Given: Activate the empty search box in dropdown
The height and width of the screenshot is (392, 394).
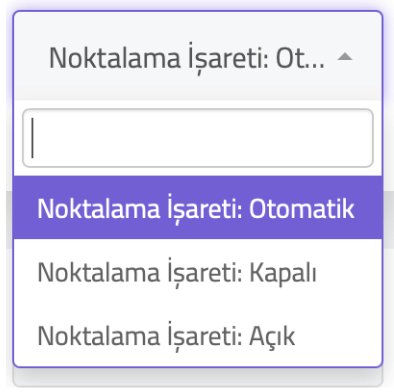Looking at the screenshot, I should pyautogui.click(x=198, y=138).
